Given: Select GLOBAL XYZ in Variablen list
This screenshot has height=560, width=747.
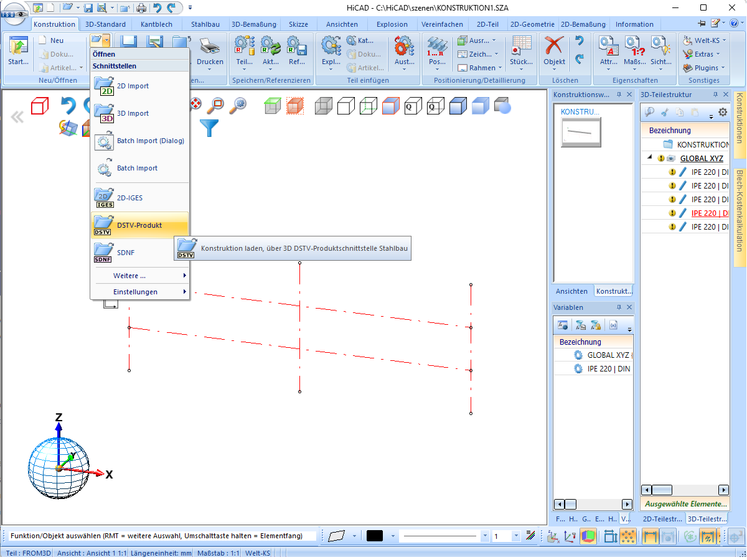Looking at the screenshot, I should pyautogui.click(x=609, y=355).
